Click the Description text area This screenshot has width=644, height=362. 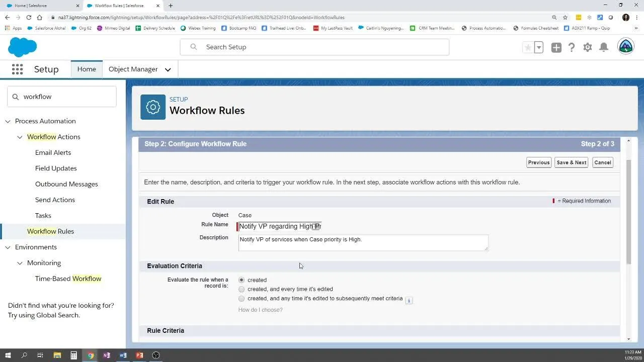click(363, 243)
